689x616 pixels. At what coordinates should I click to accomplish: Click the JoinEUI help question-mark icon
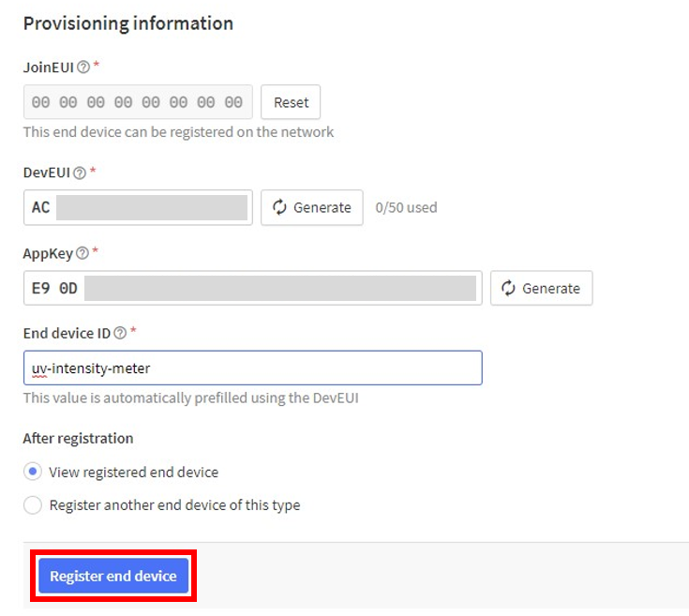(x=83, y=68)
